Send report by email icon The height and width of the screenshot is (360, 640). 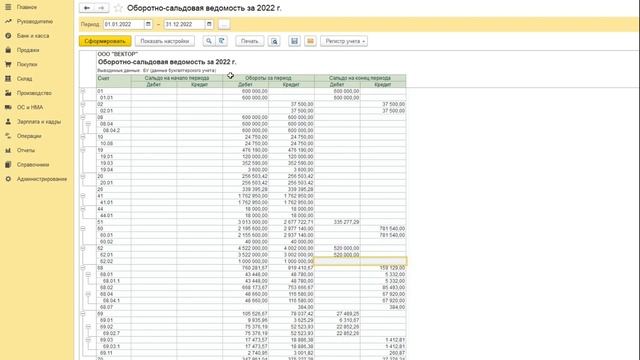[310, 41]
